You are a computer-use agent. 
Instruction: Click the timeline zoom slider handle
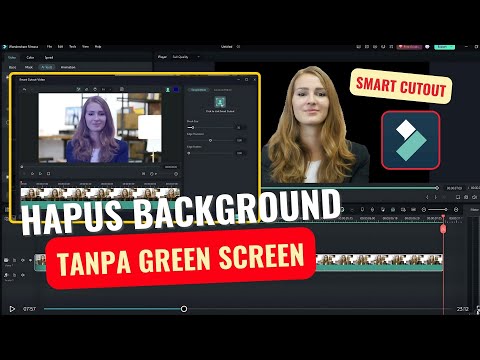pyautogui.click(x=446, y=210)
